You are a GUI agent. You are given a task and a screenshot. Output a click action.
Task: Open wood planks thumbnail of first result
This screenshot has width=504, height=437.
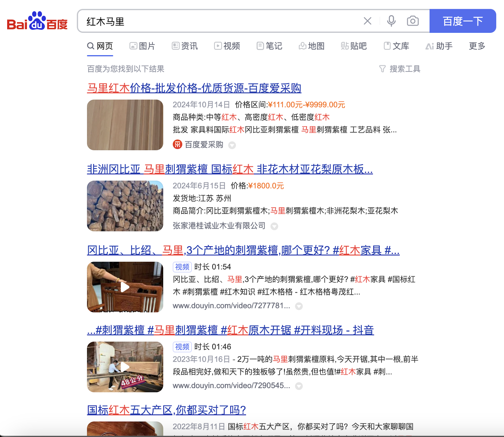(125, 125)
